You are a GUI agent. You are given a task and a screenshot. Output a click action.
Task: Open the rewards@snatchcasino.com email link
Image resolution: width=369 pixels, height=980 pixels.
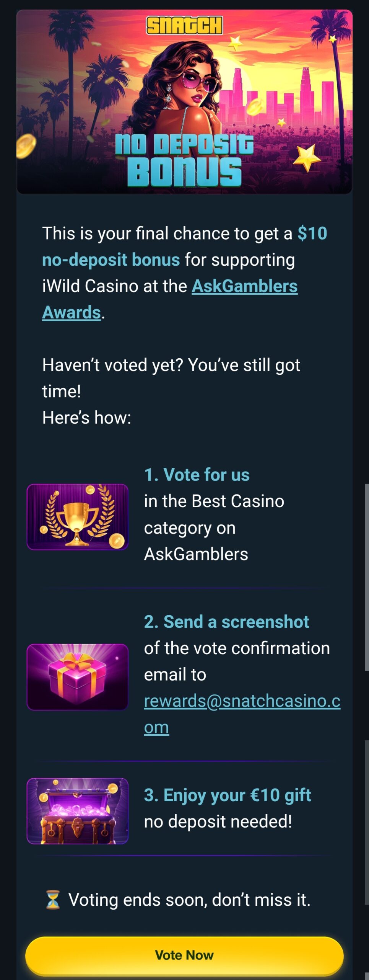242,701
